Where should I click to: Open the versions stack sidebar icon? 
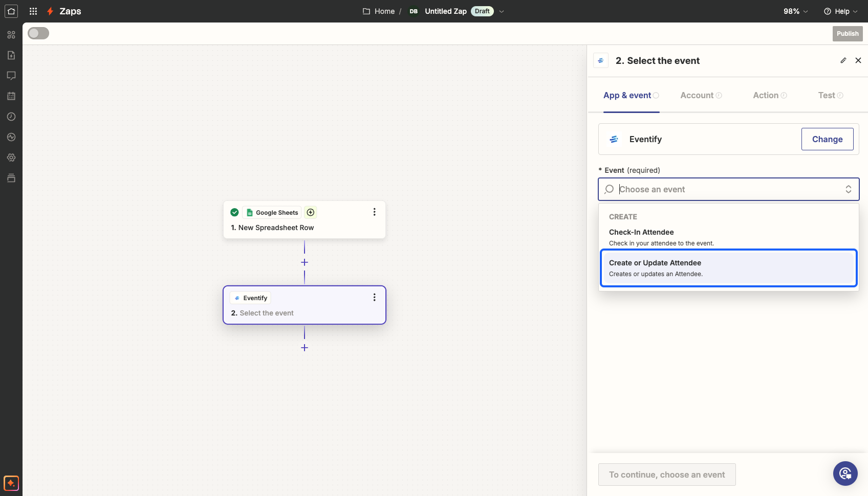tap(11, 178)
